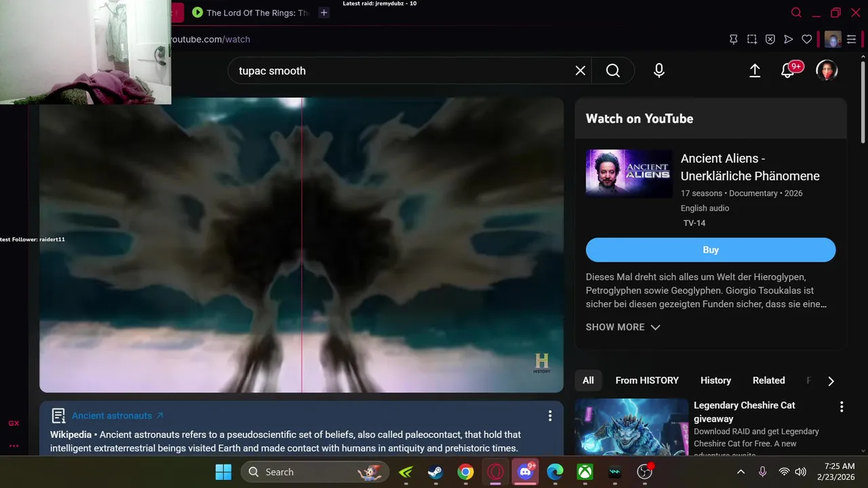Open the YouTube upload/create icon
The image size is (868, 488).
coord(755,70)
